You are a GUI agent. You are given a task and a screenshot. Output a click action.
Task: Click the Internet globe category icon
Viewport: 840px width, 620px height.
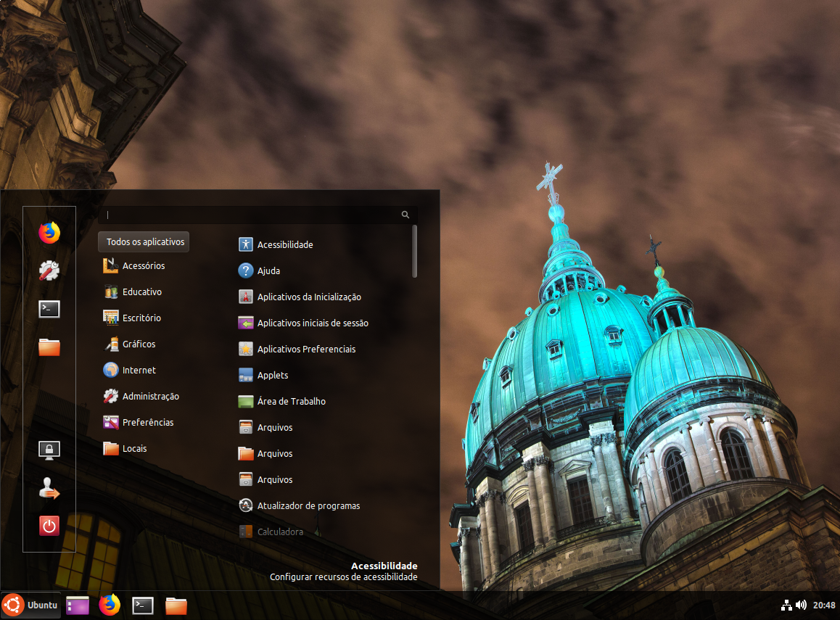point(110,370)
